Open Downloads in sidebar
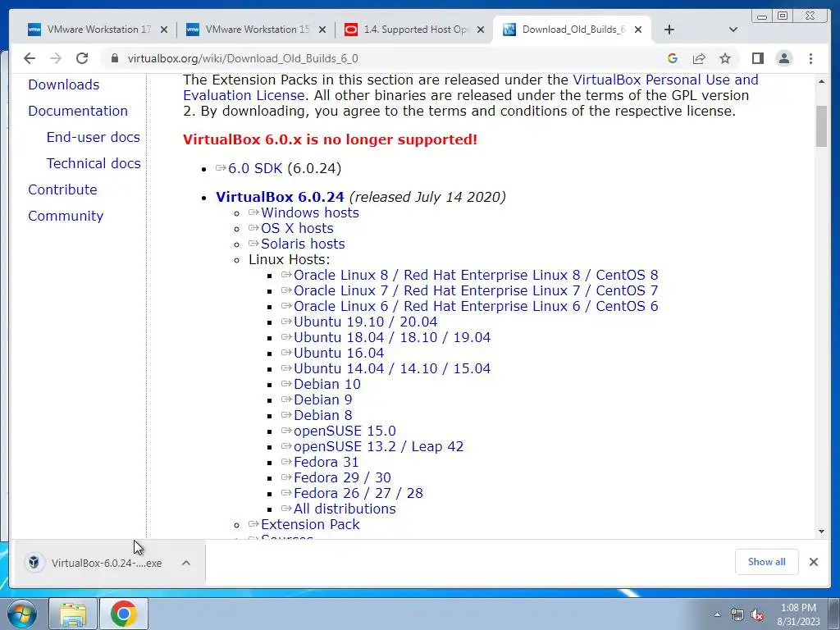Screen dimensions: 840x630 point(64,84)
